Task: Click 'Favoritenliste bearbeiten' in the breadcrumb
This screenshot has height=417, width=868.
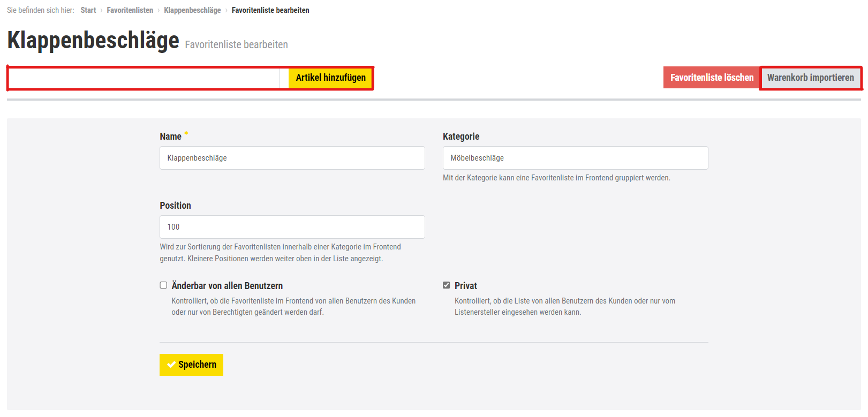Action: click(270, 10)
